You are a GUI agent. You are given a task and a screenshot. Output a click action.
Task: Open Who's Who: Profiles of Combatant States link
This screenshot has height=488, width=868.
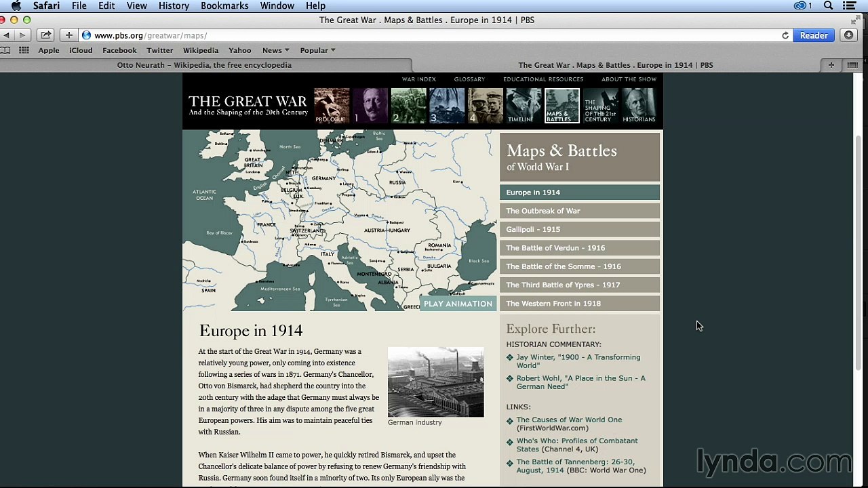576,445
